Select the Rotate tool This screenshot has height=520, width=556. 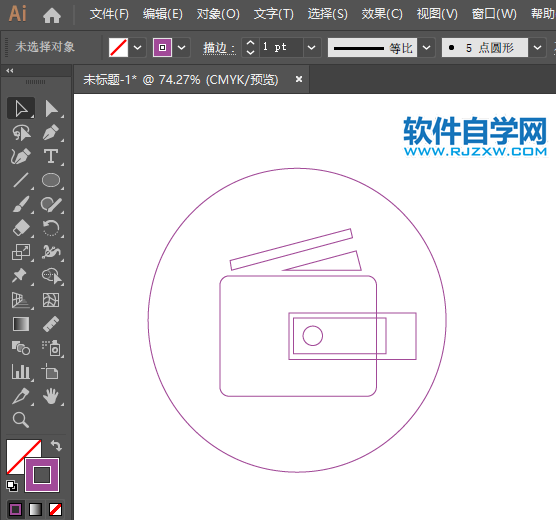(x=51, y=228)
